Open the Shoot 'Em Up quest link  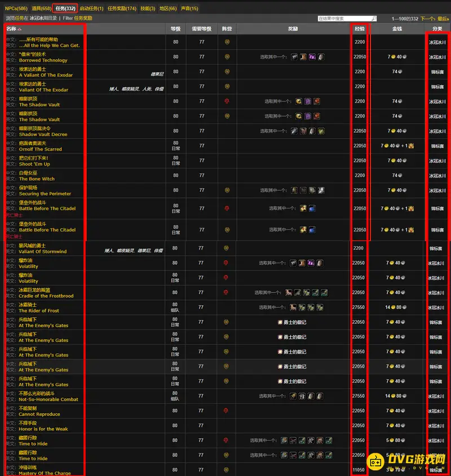pyautogui.click(x=34, y=164)
